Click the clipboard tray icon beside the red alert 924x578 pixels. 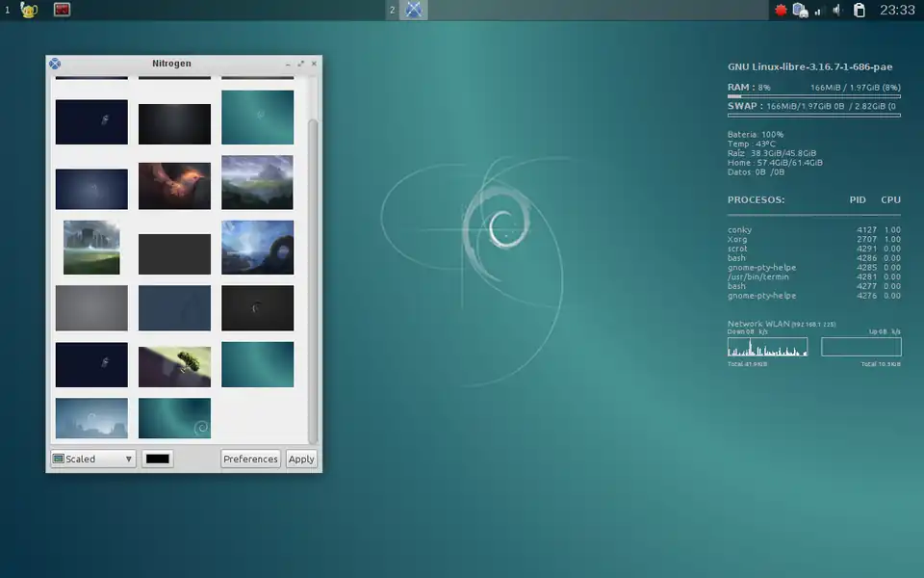click(x=799, y=10)
